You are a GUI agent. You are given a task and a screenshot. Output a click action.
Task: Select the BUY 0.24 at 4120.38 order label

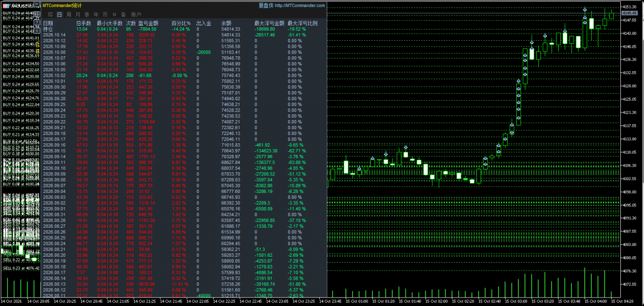pyautogui.click(x=21, y=113)
